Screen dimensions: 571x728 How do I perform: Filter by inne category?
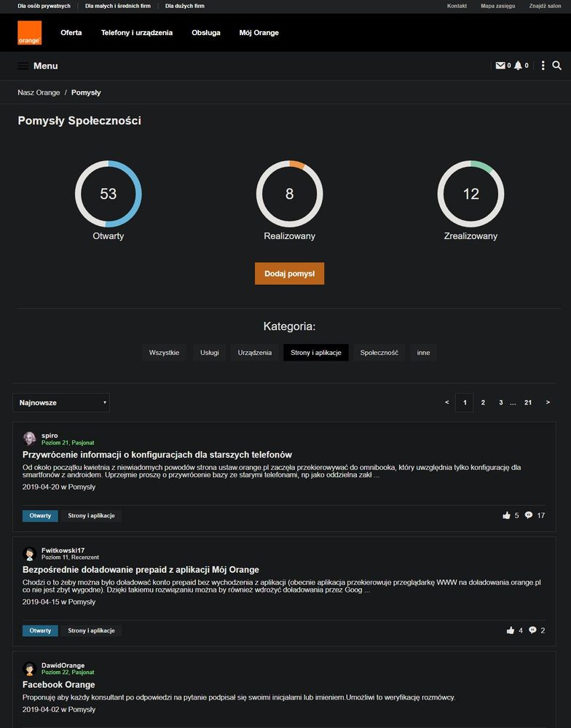click(423, 353)
